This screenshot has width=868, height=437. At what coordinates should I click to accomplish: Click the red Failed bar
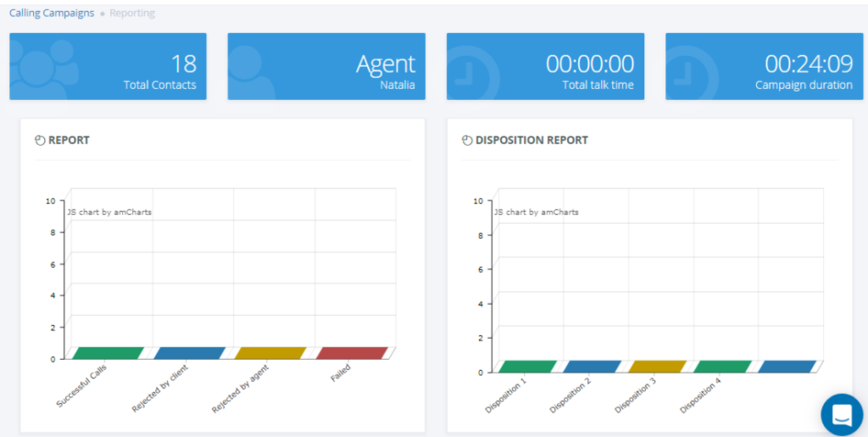[352, 353]
